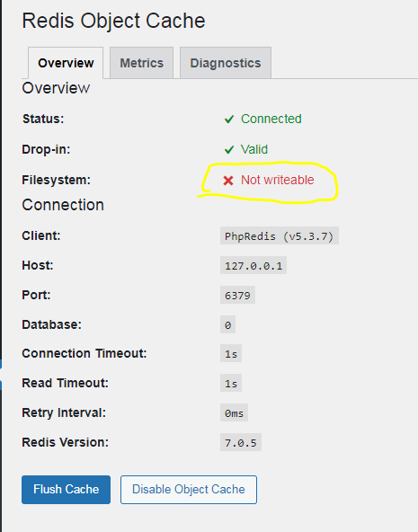The height and width of the screenshot is (532, 418).
Task: Click Disable Object Cache button
Action: click(189, 489)
